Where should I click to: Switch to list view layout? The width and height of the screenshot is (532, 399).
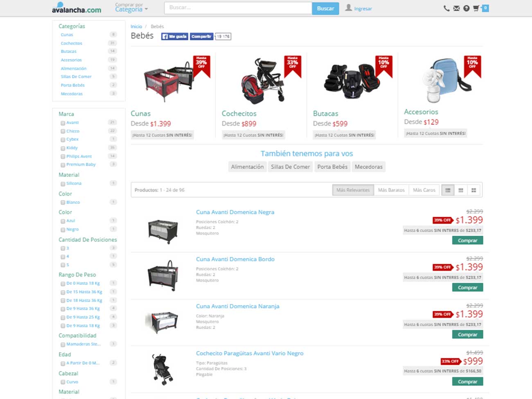(x=448, y=190)
